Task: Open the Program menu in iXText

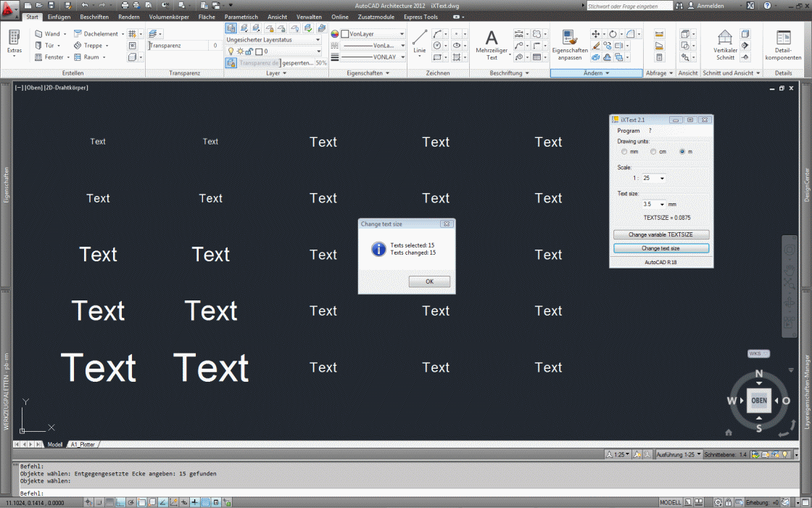Action: pos(628,131)
